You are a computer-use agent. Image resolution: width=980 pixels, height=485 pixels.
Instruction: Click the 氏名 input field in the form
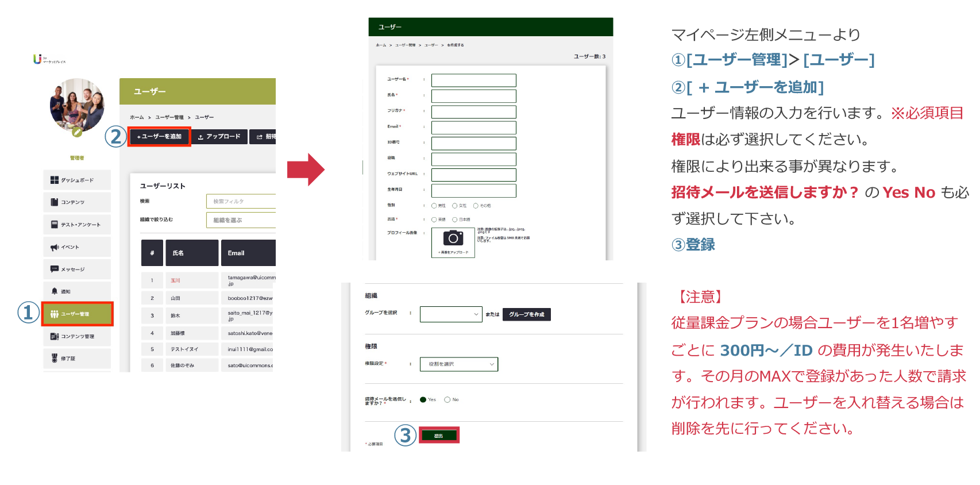point(474,96)
